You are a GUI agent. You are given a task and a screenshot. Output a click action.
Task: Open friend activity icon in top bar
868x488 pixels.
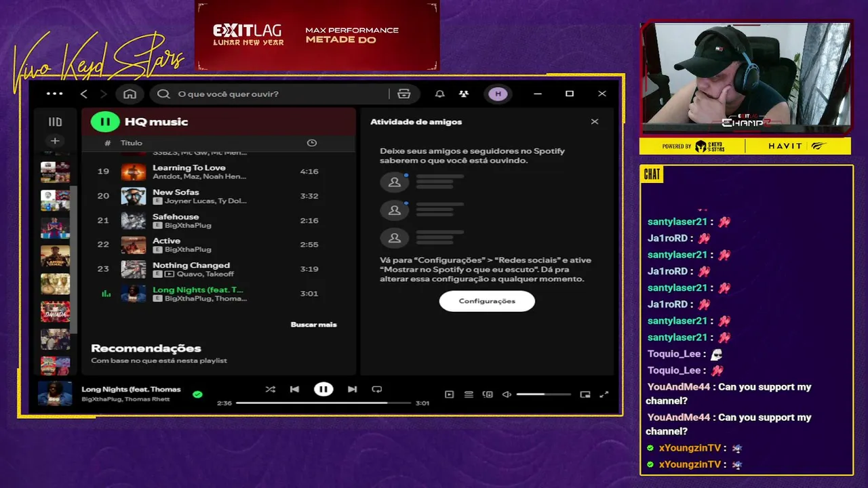coord(464,94)
